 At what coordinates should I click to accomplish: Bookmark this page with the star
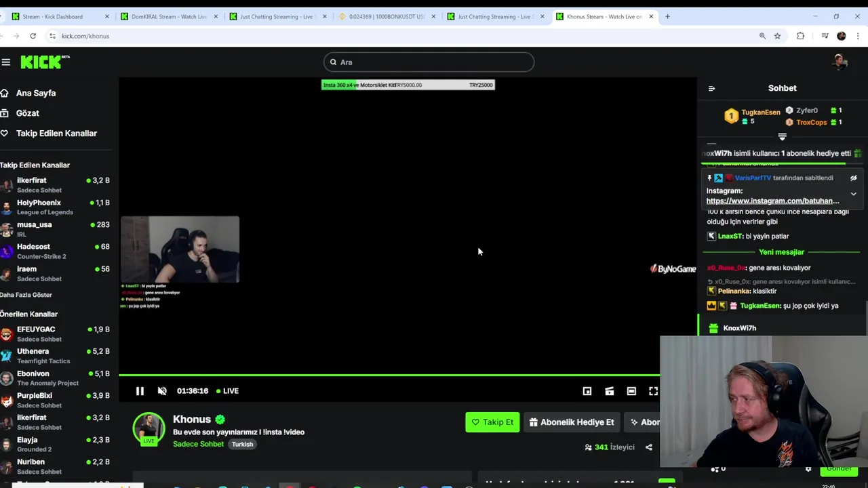pos(777,36)
